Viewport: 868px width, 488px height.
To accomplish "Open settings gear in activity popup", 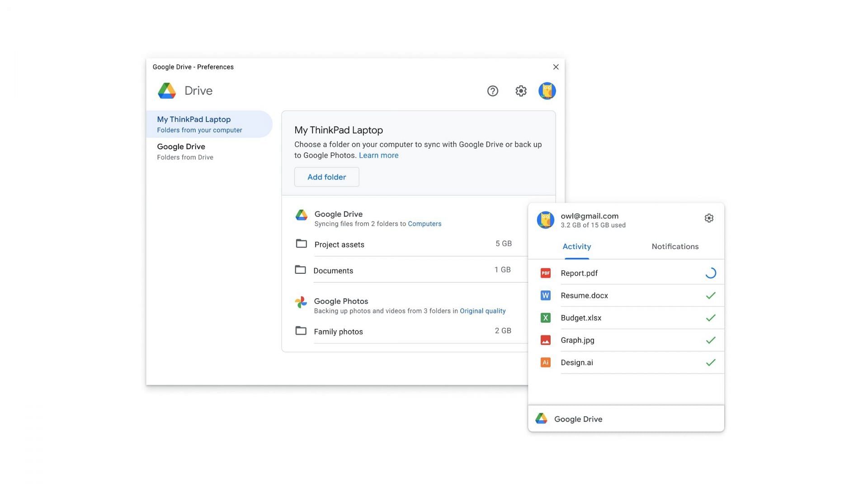I will tap(709, 218).
